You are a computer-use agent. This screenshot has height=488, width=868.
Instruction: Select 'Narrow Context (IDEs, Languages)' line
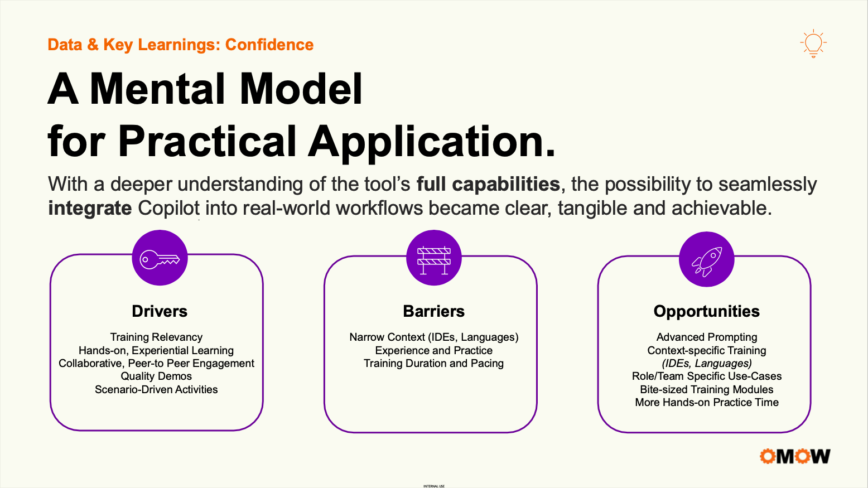coord(434,337)
